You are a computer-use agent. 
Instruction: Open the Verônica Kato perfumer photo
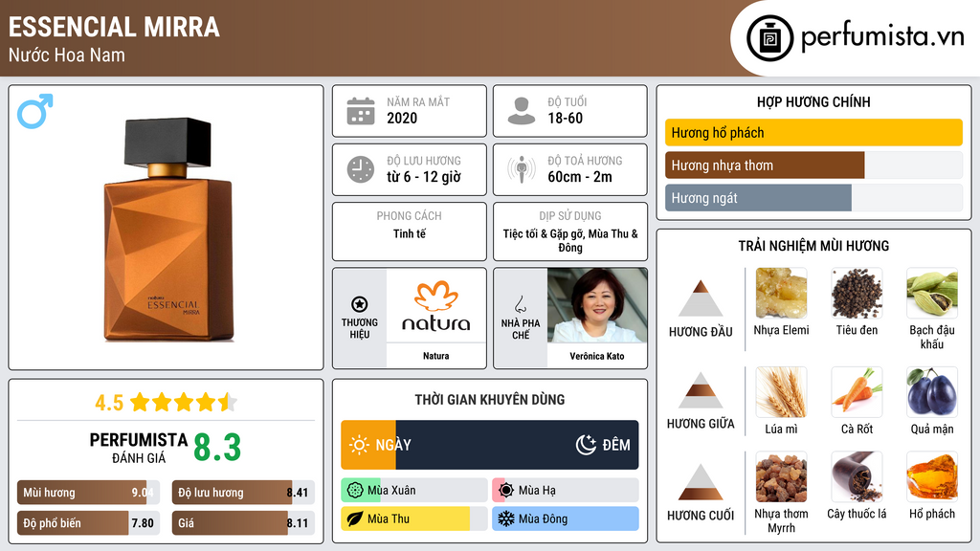(597, 306)
